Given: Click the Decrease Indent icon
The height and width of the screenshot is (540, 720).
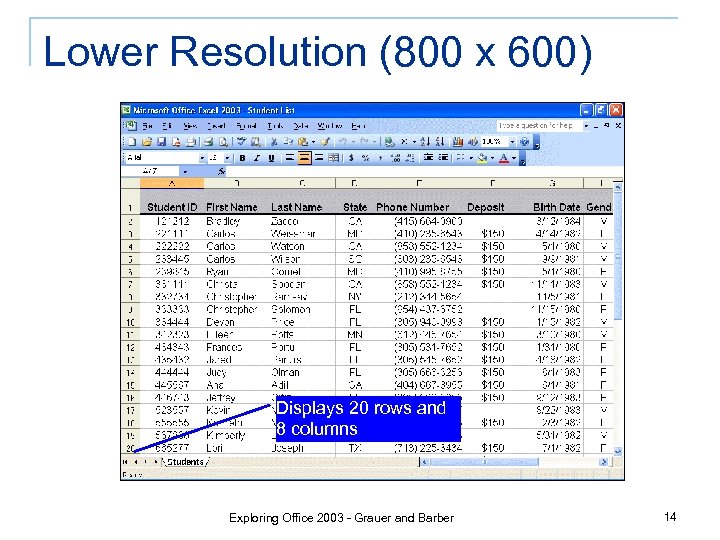Looking at the screenshot, I should [428, 158].
